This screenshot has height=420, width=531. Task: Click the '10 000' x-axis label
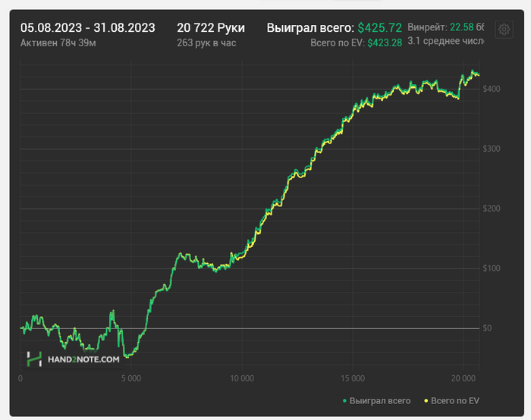(242, 378)
